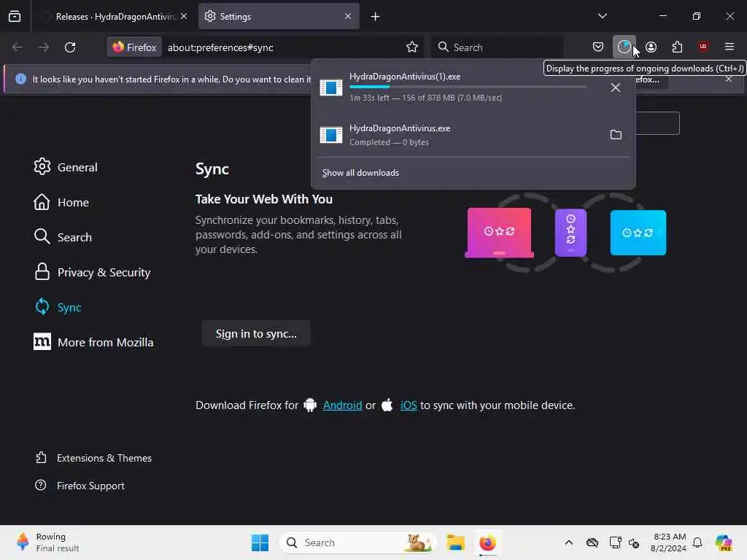Screen dimensions: 747x560
Task: Go back with the back arrow
Action: point(18,47)
